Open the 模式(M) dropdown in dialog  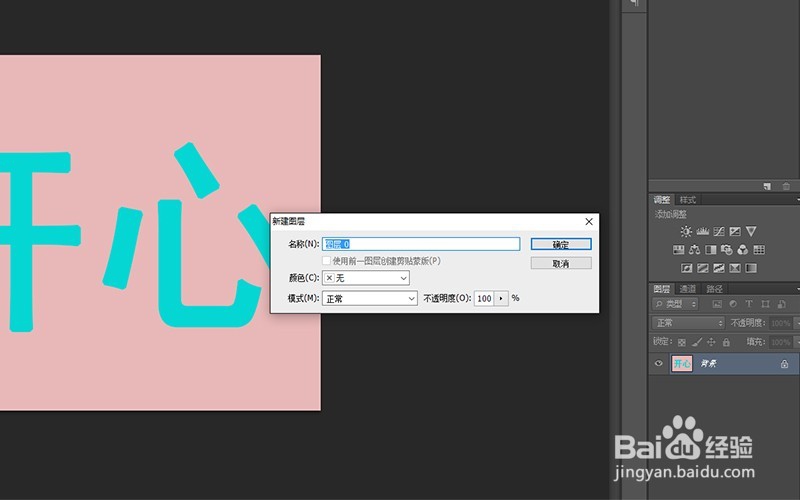(370, 298)
